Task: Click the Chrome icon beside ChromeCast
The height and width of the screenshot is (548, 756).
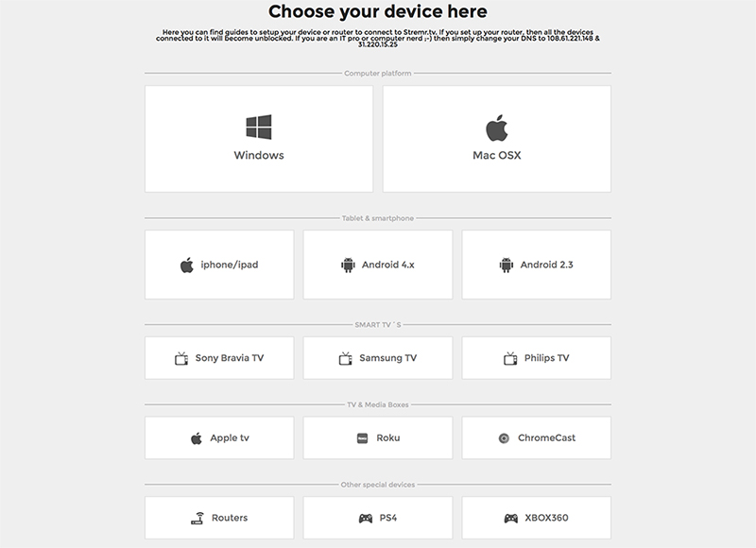Action: (505, 438)
